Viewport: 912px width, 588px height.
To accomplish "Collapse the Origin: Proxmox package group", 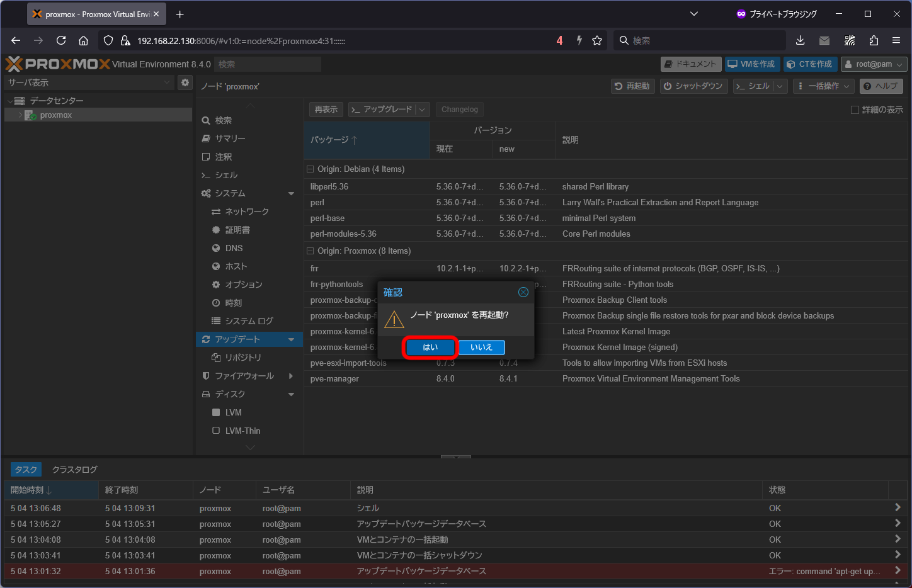I will click(310, 251).
